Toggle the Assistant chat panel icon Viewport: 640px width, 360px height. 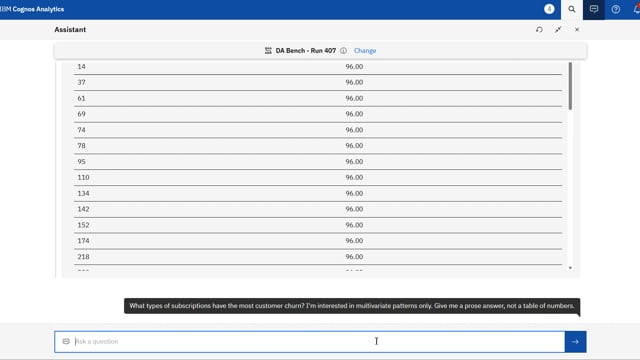(593, 9)
